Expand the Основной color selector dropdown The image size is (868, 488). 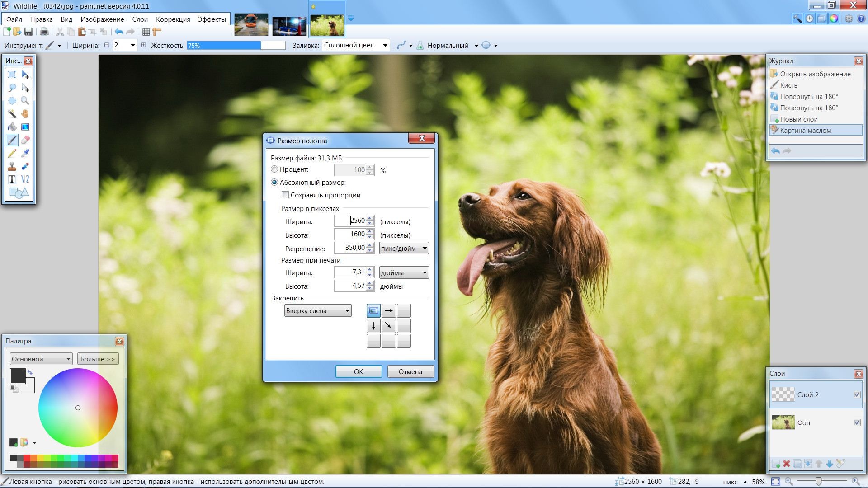coord(41,359)
